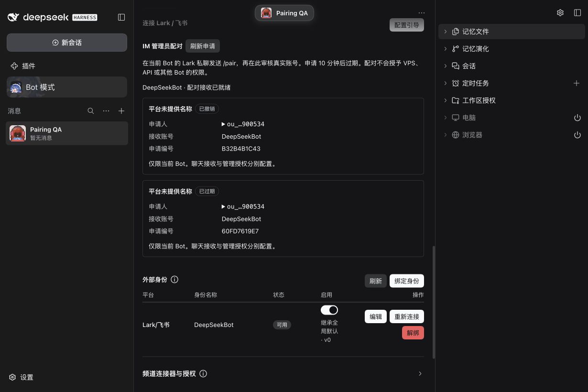Expand the 电脑 section chevron
Viewport: 588px width, 392px height.
click(x=446, y=118)
